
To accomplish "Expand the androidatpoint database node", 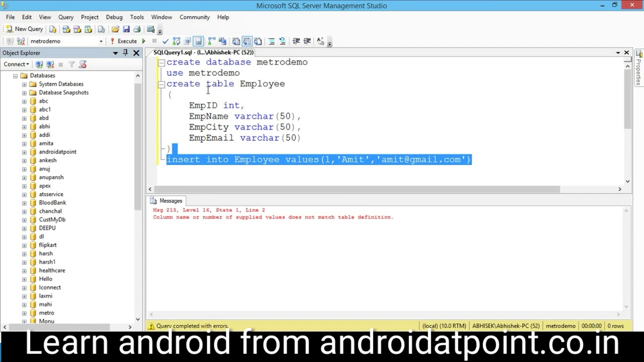I will 24,152.
